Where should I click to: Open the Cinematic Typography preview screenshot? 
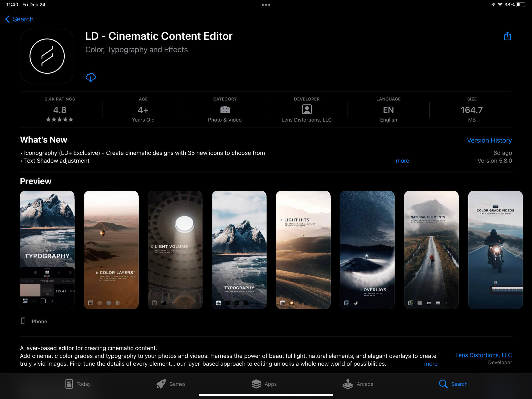pyautogui.click(x=47, y=250)
